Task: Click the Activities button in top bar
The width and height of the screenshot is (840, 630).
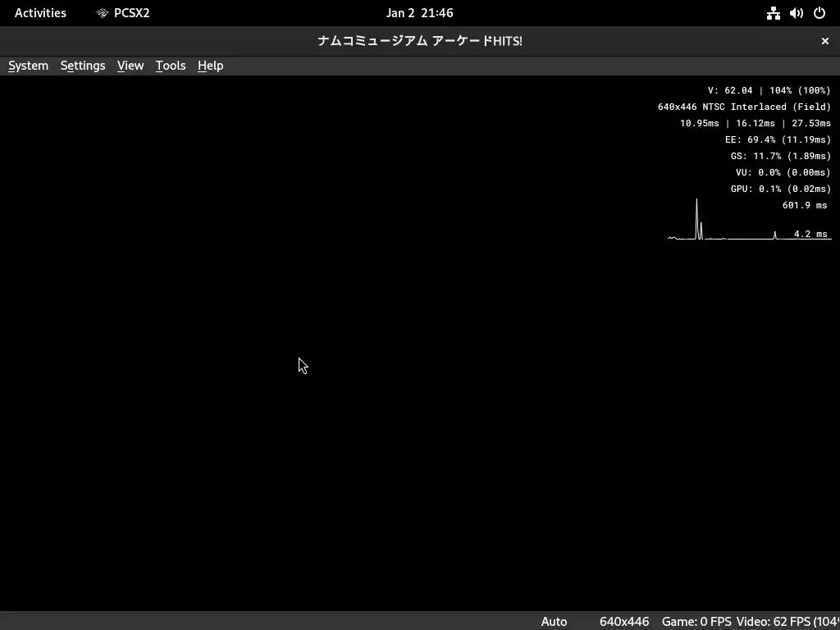Action: click(40, 13)
